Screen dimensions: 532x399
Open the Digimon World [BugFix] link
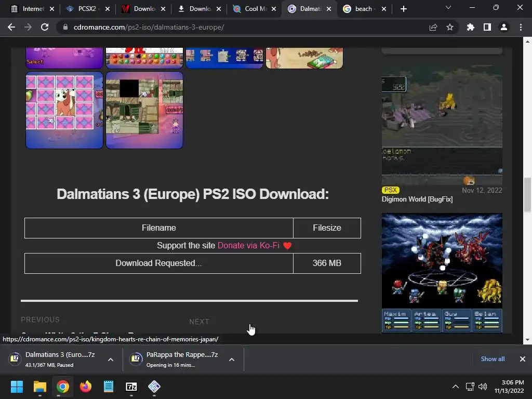(417, 199)
